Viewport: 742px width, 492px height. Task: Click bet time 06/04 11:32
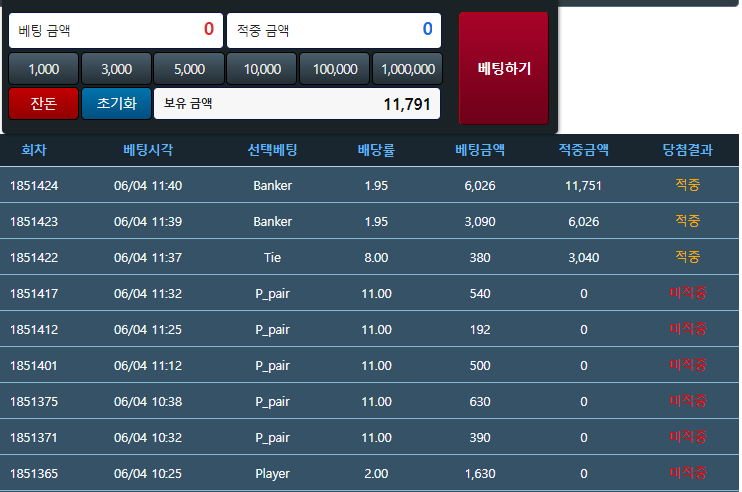point(148,293)
